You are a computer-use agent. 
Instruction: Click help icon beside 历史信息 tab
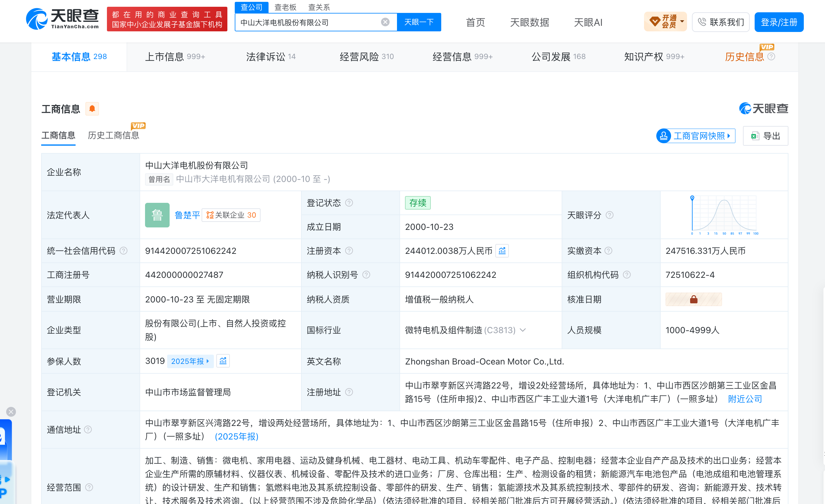pos(771,57)
